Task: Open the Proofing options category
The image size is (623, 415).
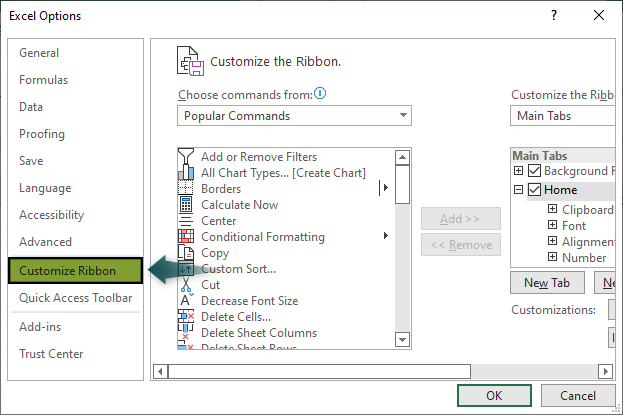Action: coord(42,134)
